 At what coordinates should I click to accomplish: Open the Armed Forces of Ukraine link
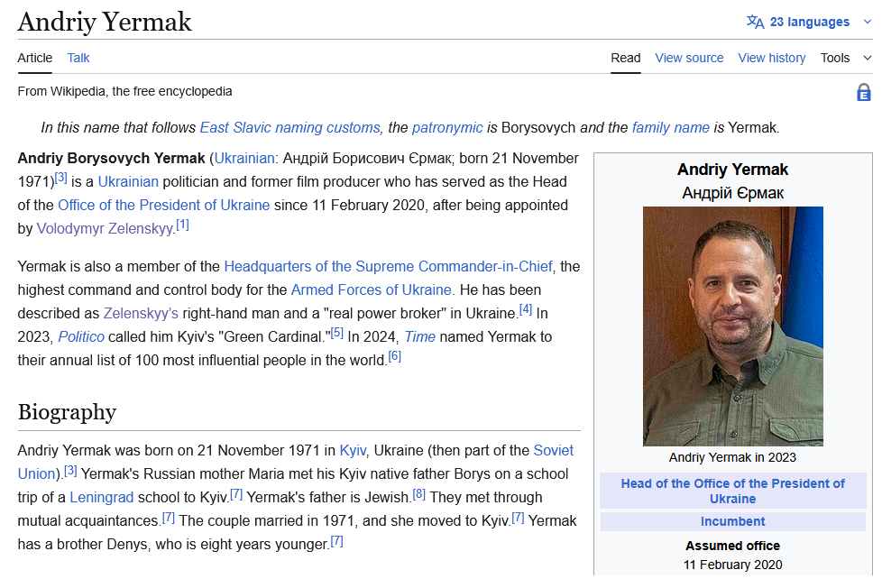pos(372,289)
